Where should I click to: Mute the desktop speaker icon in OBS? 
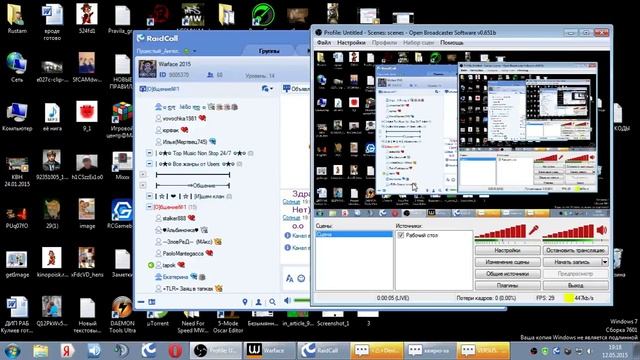(x=602, y=231)
